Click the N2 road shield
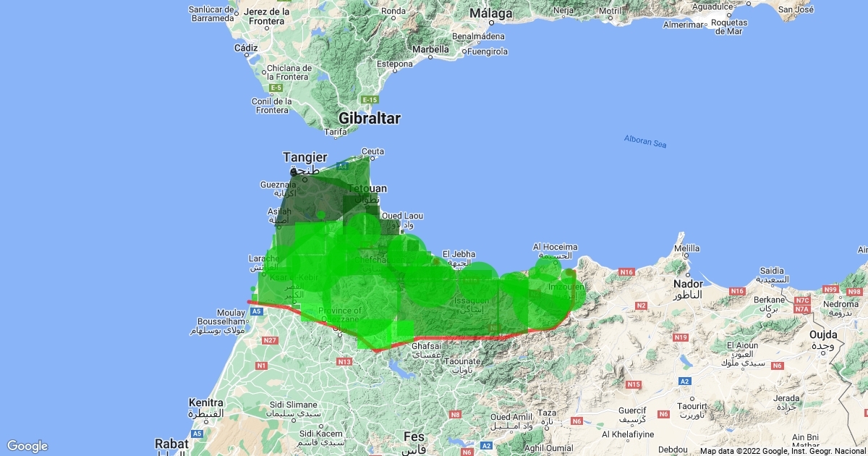This screenshot has width=868, height=456. coord(641,306)
